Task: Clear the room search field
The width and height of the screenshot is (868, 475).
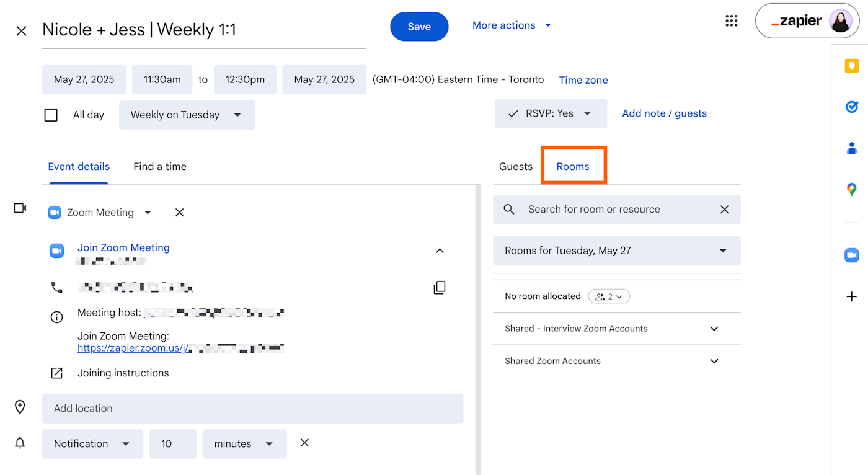Action: point(724,210)
